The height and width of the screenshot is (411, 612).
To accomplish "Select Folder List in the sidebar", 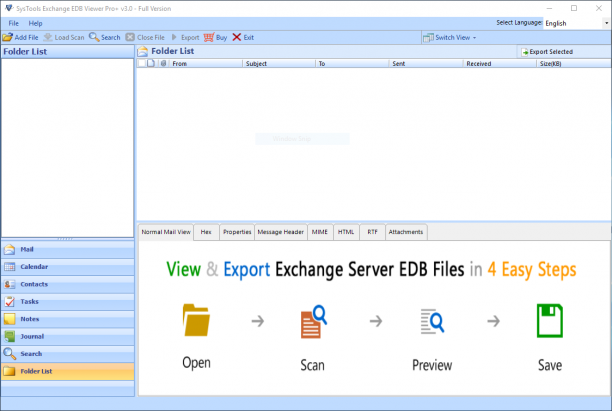I will click(68, 371).
